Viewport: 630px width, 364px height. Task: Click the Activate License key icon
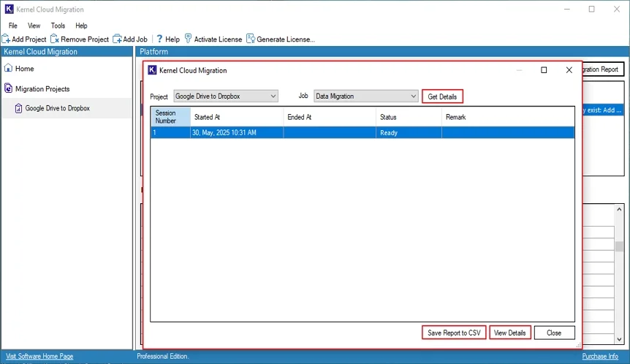[188, 39]
